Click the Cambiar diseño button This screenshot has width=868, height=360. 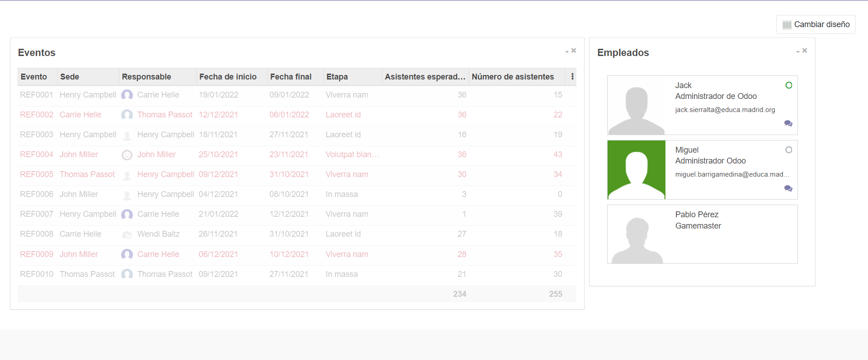[816, 24]
